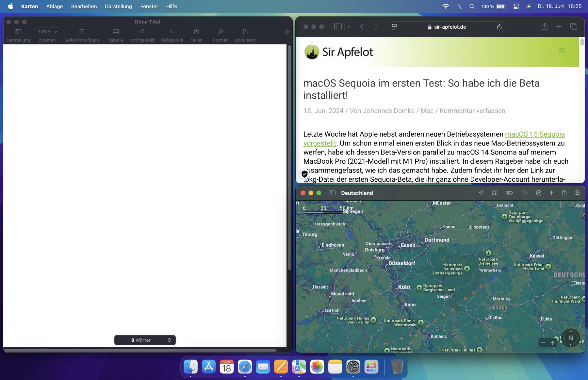Zoom in the map with plus button
The width and height of the screenshot is (588, 380).
coord(552,343)
